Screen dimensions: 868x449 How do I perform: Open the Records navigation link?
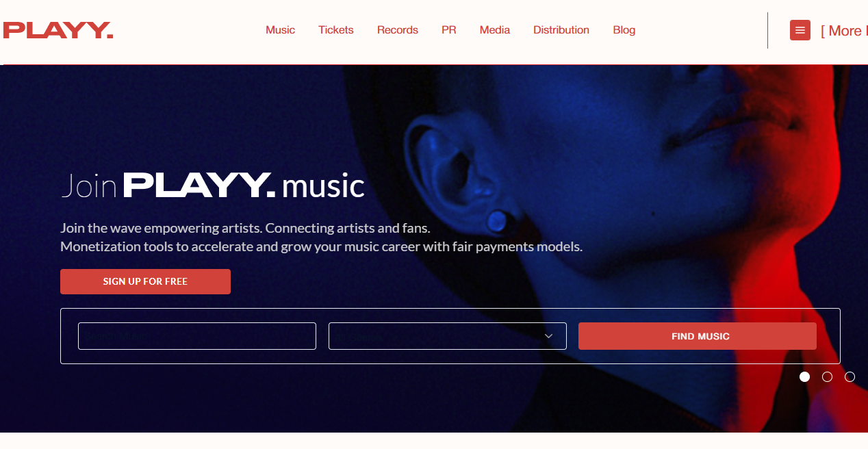tap(398, 30)
